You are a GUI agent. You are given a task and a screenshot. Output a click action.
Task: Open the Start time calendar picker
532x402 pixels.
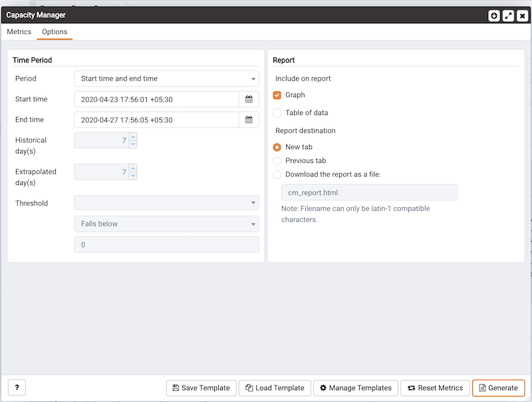[249, 99]
